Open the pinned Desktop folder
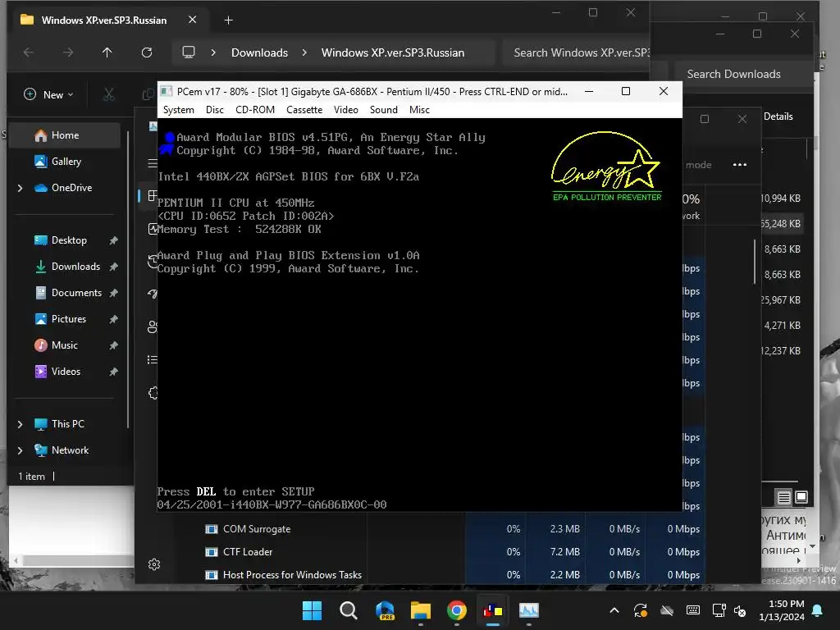Viewport: 840px width, 630px height. pyautogui.click(x=69, y=240)
